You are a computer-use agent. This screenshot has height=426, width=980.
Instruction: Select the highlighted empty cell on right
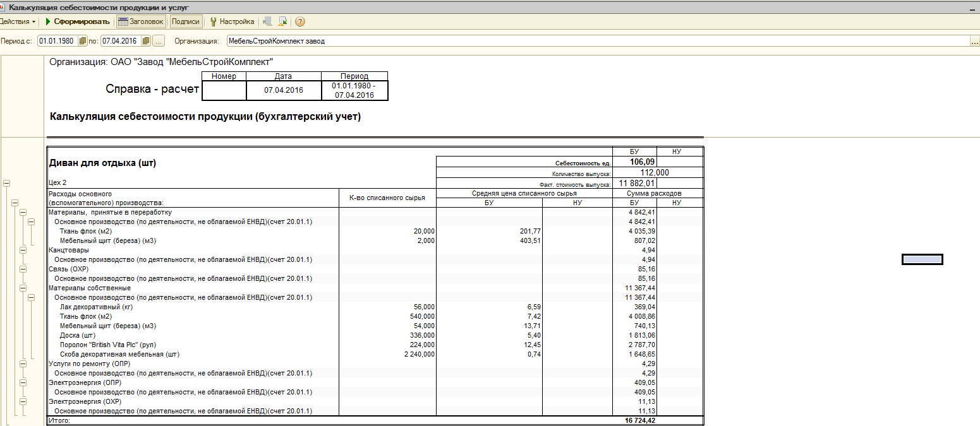pyautogui.click(x=922, y=259)
